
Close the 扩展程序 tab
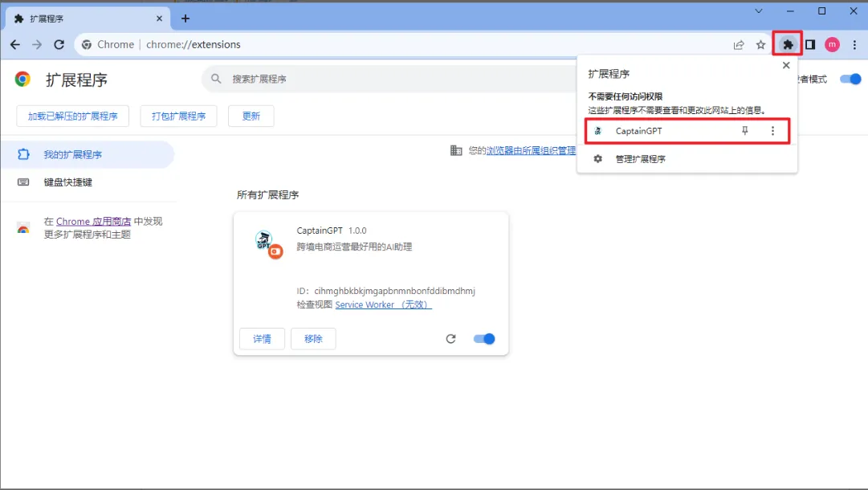tap(159, 18)
